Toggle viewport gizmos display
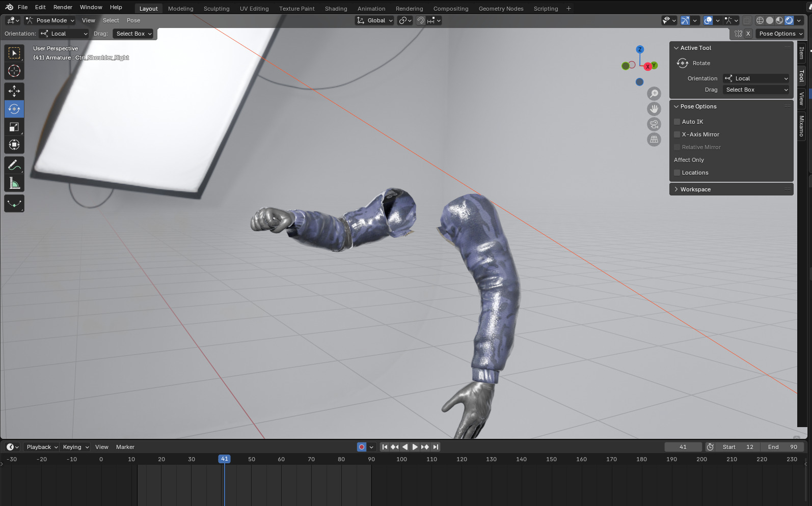Viewport: 812px width, 506px height. click(685, 20)
